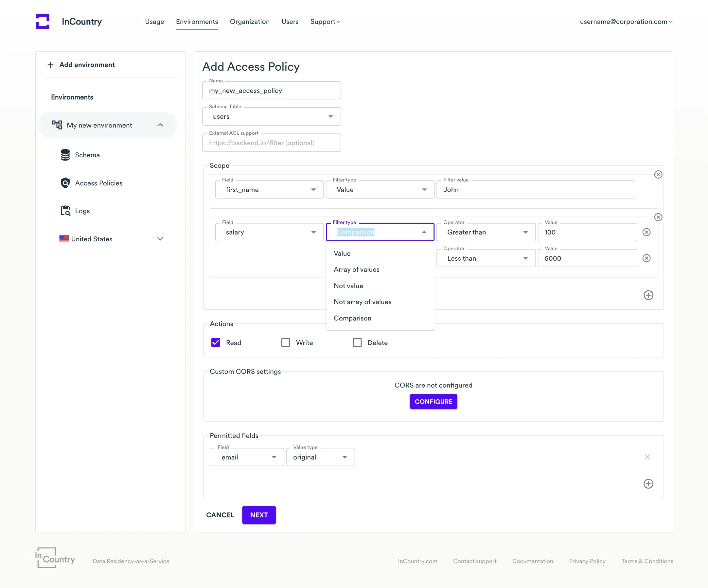Open the Users navigation tab
Screen dimensions: 708x588
(290, 22)
